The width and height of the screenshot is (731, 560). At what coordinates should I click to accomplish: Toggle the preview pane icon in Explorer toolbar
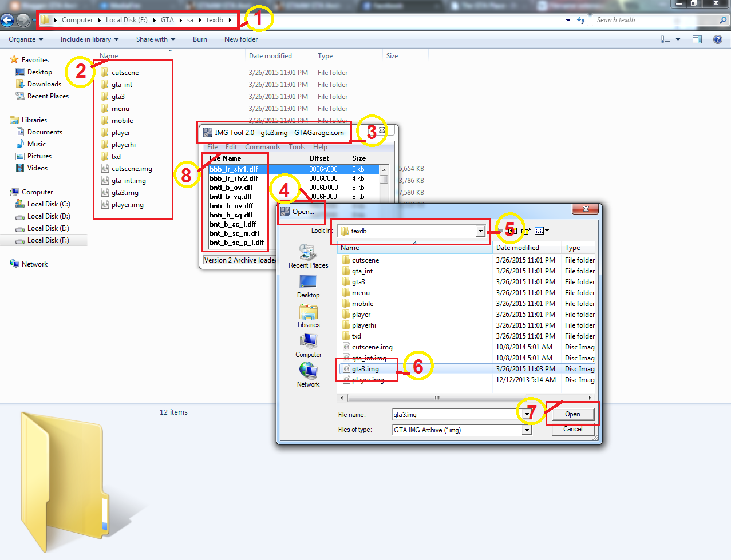click(x=697, y=39)
